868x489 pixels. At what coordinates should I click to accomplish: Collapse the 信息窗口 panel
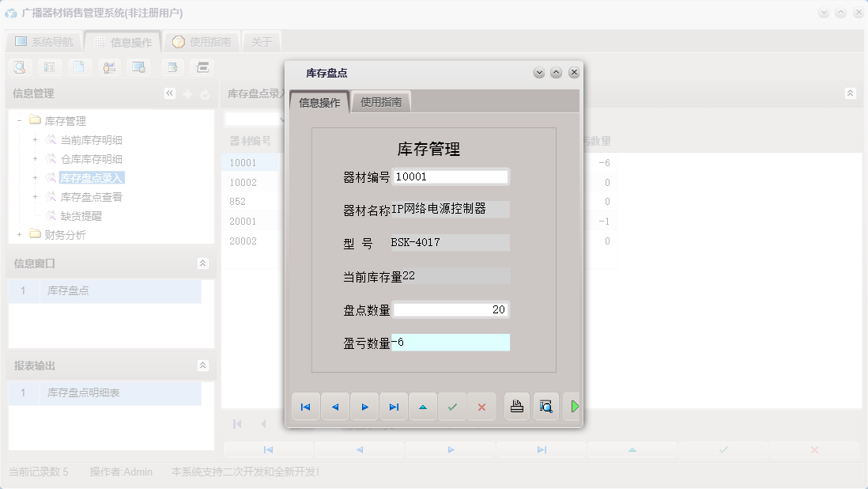pos(204,263)
